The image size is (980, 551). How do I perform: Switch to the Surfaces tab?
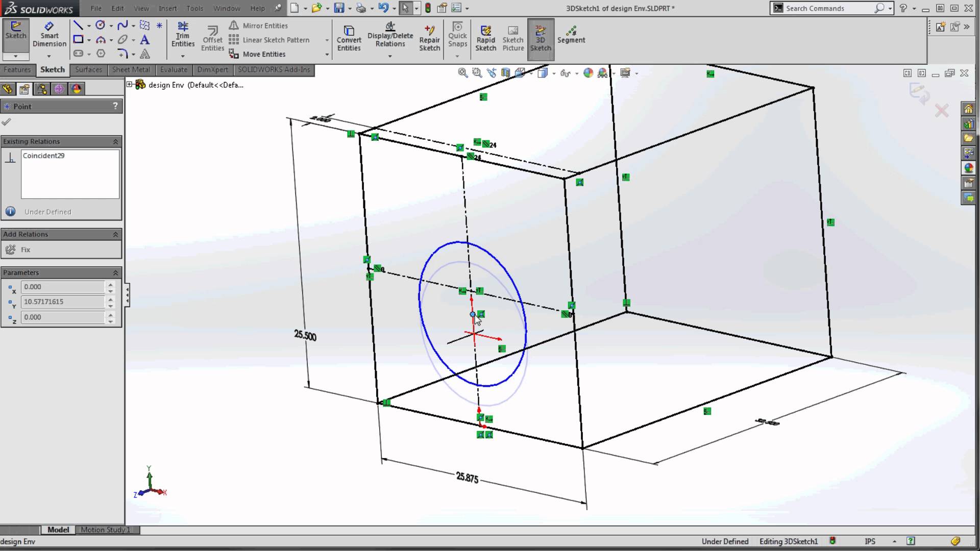point(87,69)
